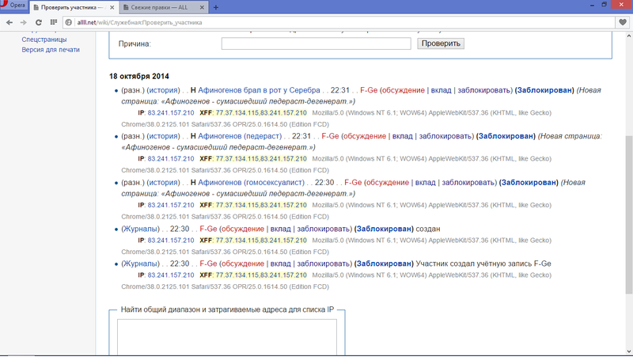
Task: Open вклад link in Афиногенов (педераст) entry
Action: pyautogui.click(x=403, y=136)
